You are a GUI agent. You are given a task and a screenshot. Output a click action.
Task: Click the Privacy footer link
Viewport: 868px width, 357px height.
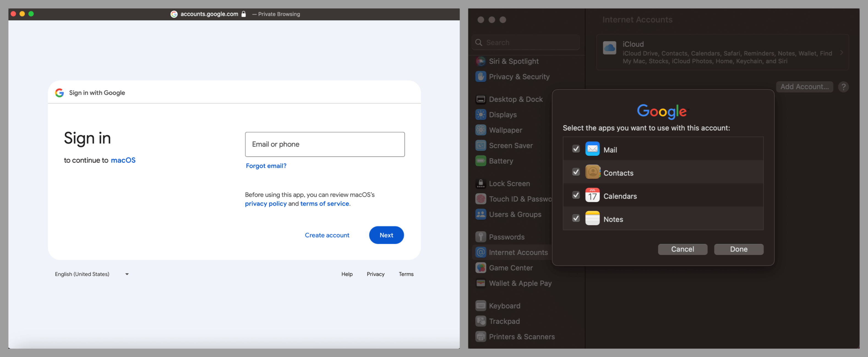click(375, 274)
